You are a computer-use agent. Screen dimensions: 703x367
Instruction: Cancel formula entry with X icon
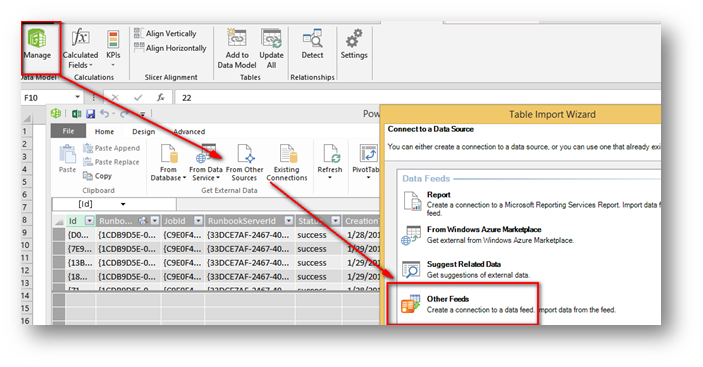pos(115,97)
